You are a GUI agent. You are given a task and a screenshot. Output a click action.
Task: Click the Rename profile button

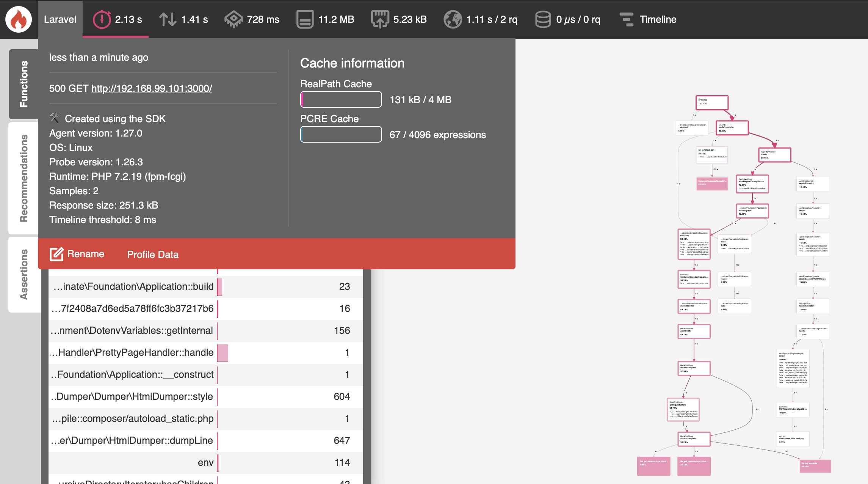click(77, 254)
